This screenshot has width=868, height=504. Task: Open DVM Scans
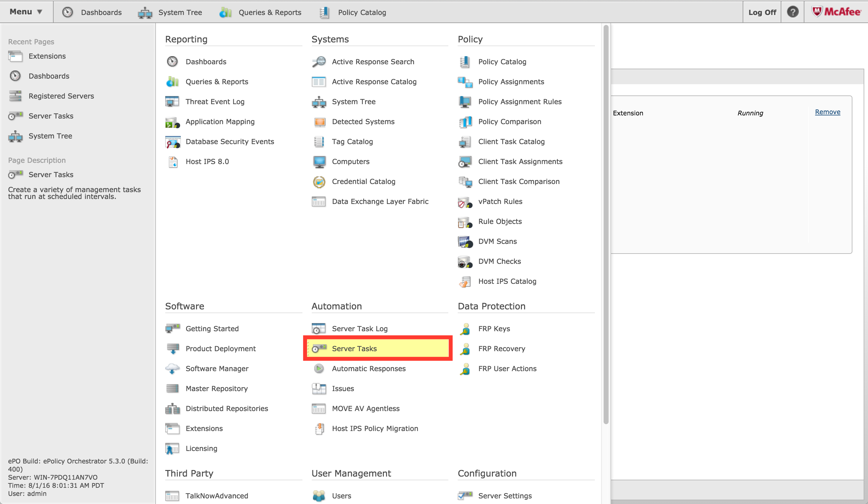[x=497, y=241]
